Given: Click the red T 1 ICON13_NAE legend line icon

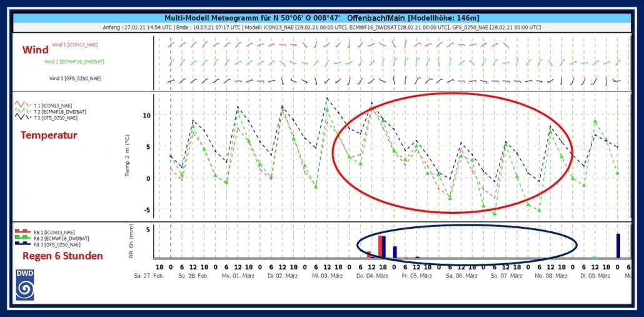Looking at the screenshot, I should tap(23, 105).
